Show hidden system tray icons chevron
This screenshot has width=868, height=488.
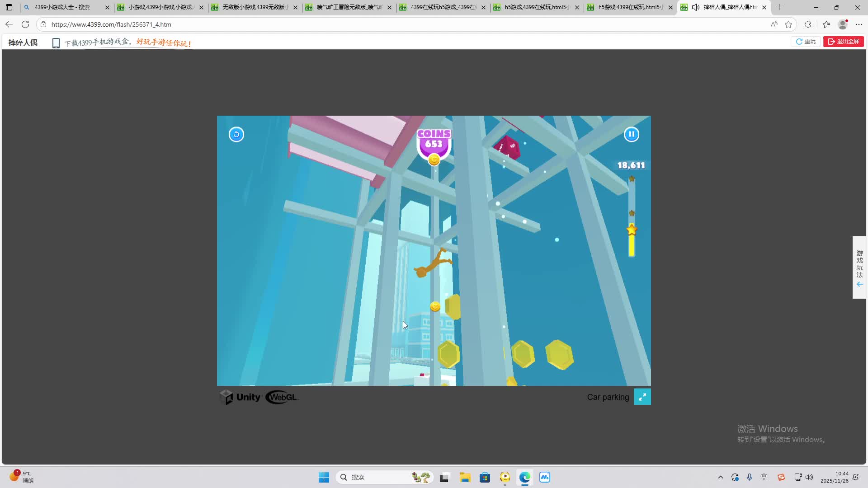(721, 477)
